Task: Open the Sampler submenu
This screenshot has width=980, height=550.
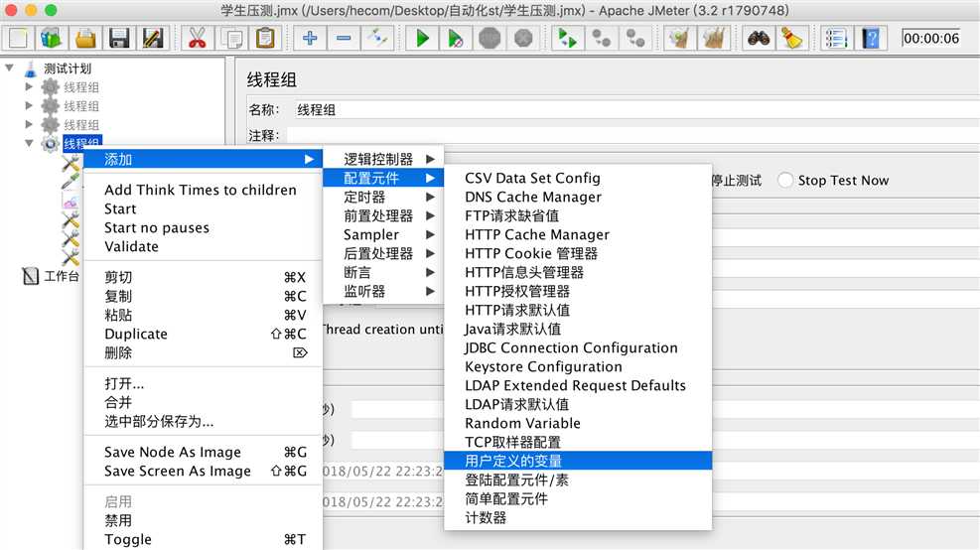Action: 383,234
